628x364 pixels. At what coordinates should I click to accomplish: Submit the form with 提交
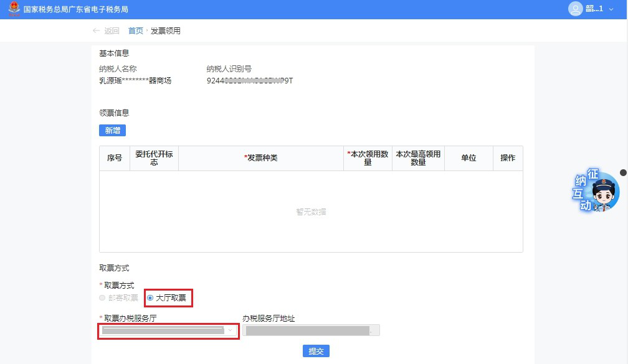[x=316, y=351]
